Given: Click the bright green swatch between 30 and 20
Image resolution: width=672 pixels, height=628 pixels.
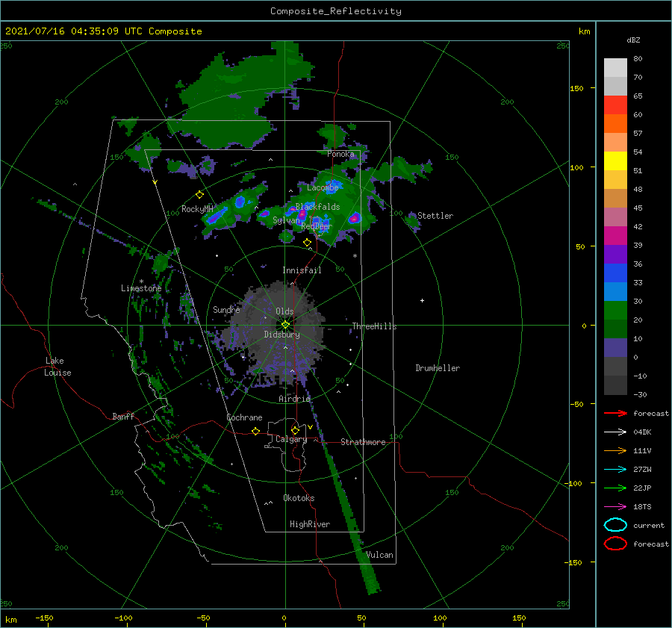Looking at the screenshot, I should pyautogui.click(x=615, y=310).
